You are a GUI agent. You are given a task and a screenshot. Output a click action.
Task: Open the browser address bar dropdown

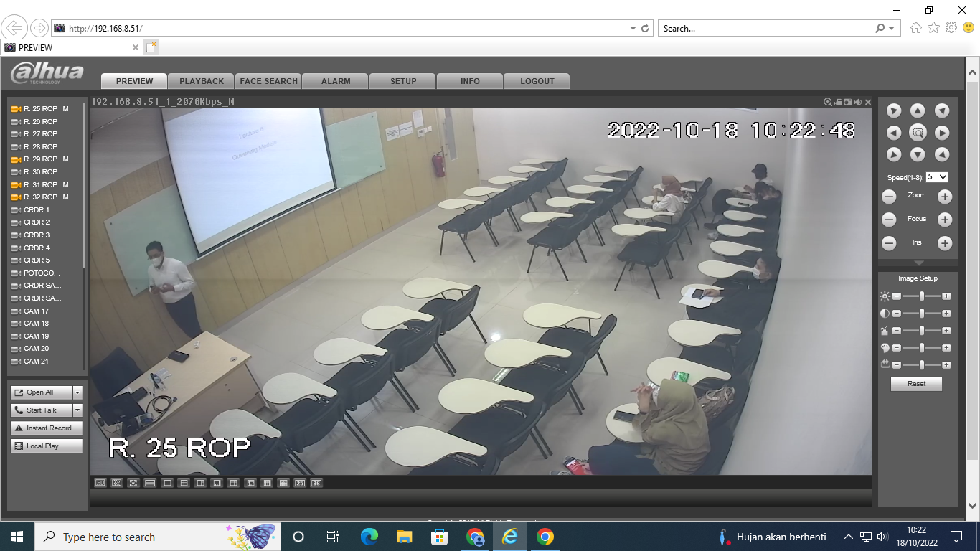click(x=633, y=29)
